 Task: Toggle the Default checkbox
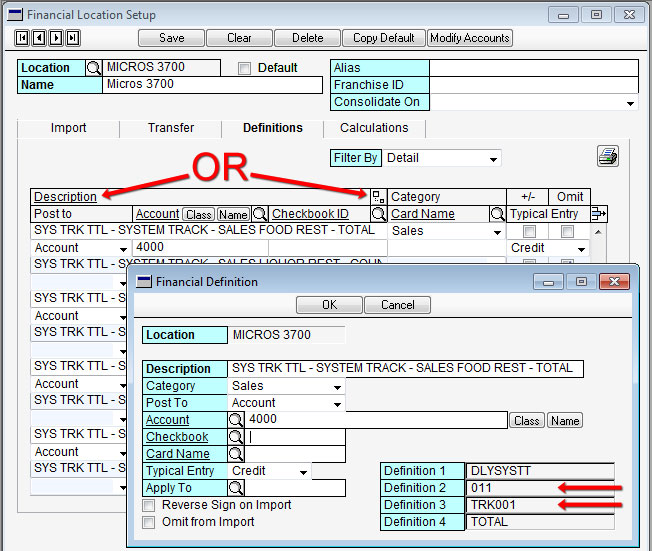coord(244,68)
